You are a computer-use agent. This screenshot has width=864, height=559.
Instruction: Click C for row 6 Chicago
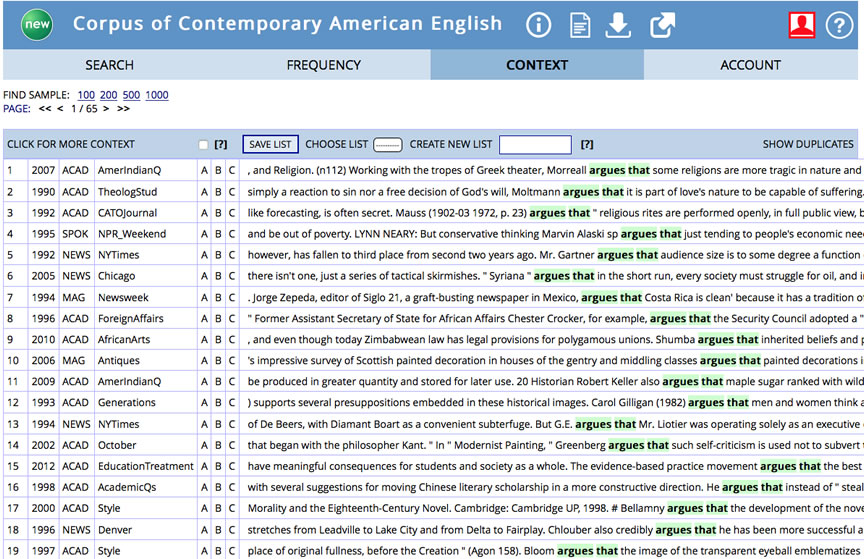pos(231,276)
